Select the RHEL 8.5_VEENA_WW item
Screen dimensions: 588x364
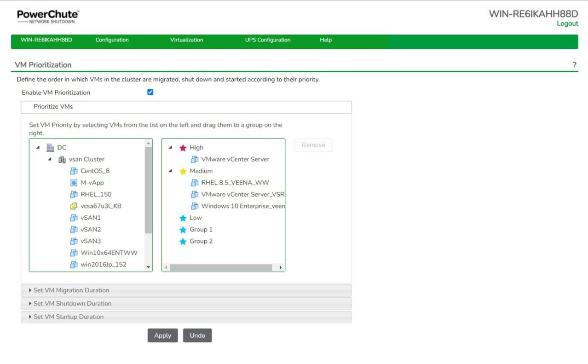[235, 183]
